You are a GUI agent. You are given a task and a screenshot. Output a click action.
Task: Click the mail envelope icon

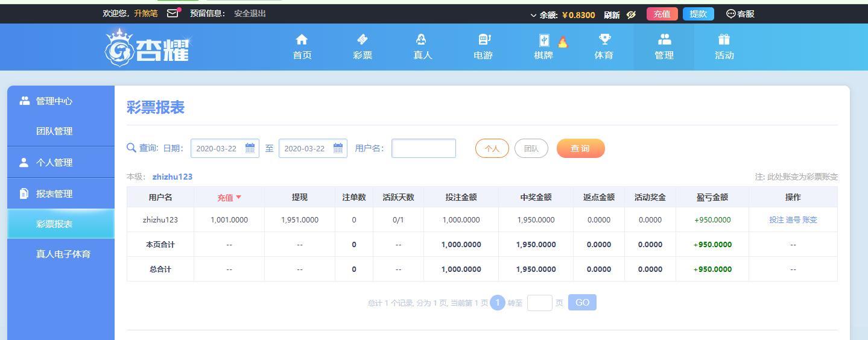coord(173,13)
